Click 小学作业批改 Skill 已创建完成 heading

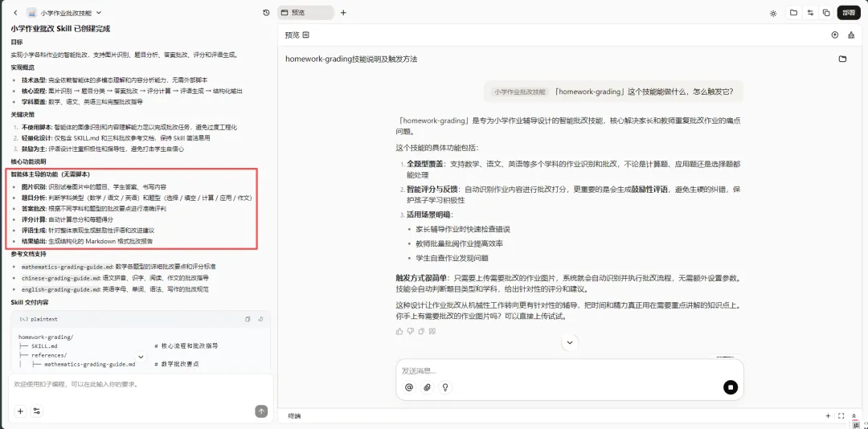60,29
